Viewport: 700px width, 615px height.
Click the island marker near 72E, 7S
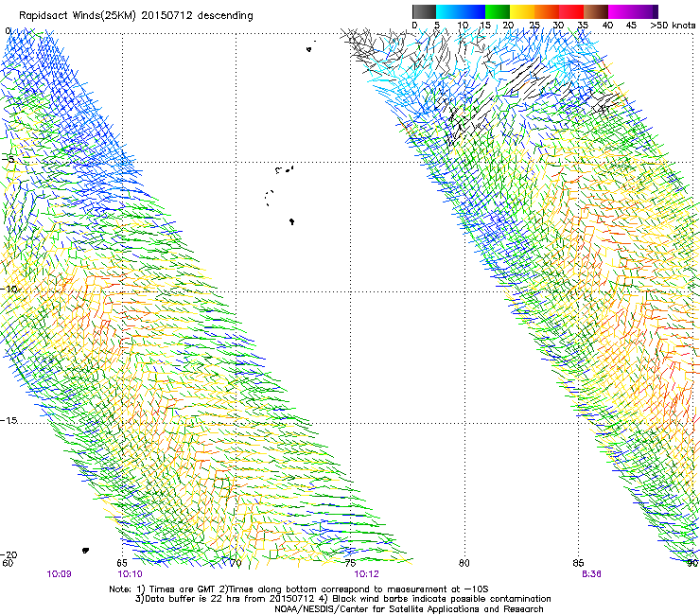point(291,221)
